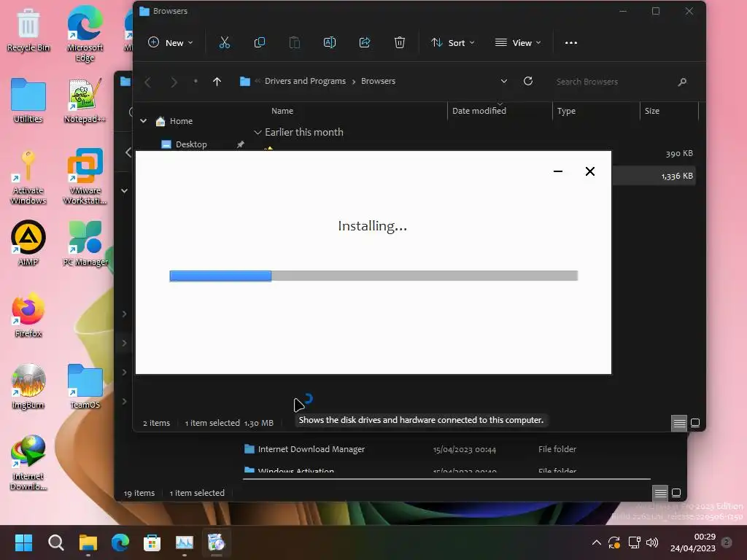Select Home in navigation pane
747x560 pixels.
(181, 121)
